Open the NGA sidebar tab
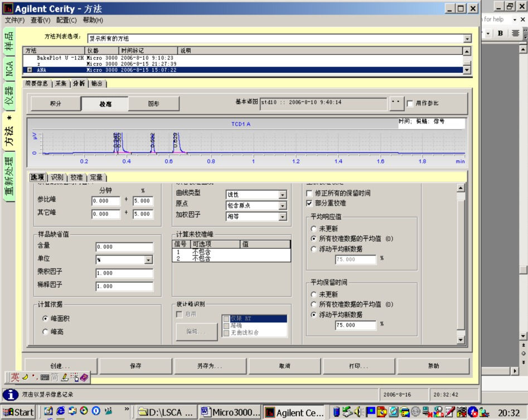The height and width of the screenshot is (420, 528). [x=9, y=69]
